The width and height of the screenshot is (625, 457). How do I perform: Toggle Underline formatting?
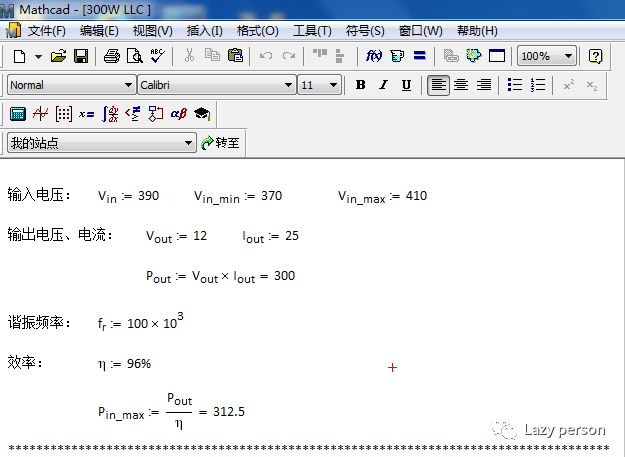(x=406, y=85)
